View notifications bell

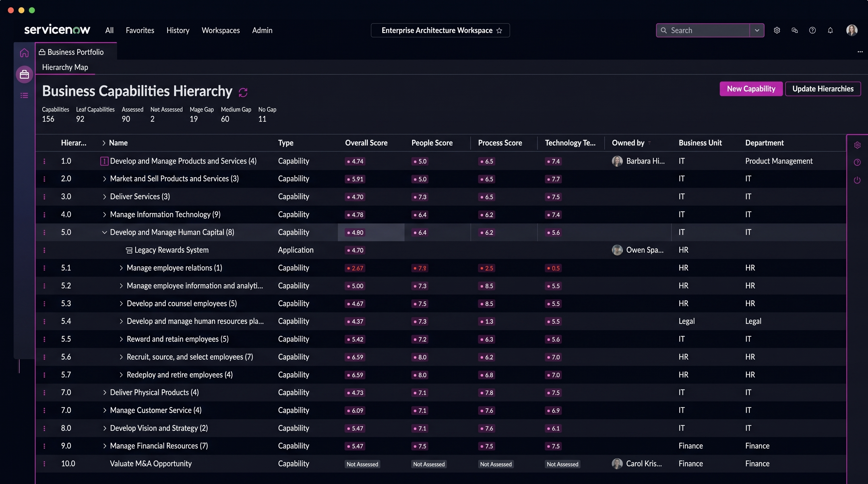tap(830, 30)
